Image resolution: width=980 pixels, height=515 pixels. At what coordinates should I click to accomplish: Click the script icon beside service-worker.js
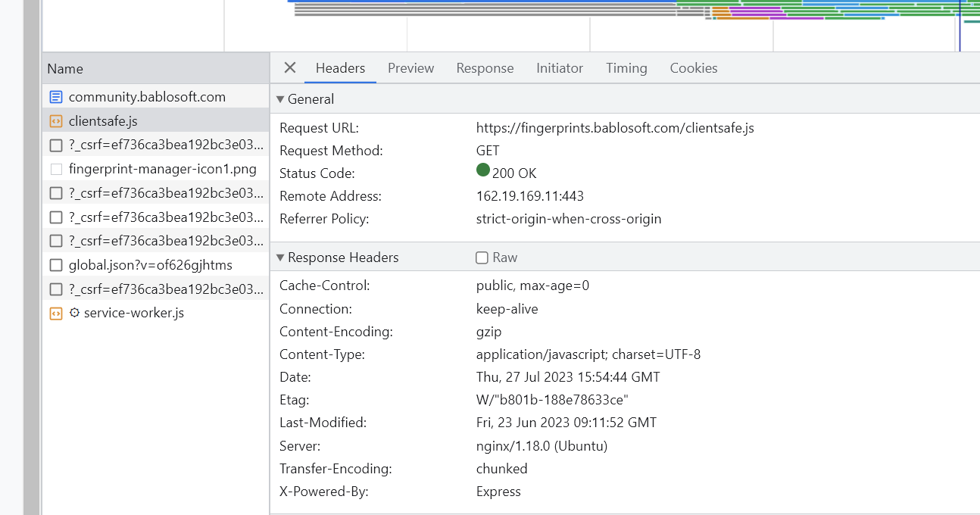[55, 314]
